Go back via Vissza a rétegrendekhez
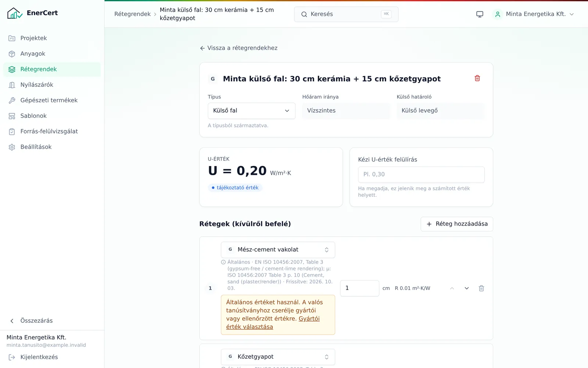Viewport: 588px width, 368px height. pyautogui.click(x=239, y=48)
